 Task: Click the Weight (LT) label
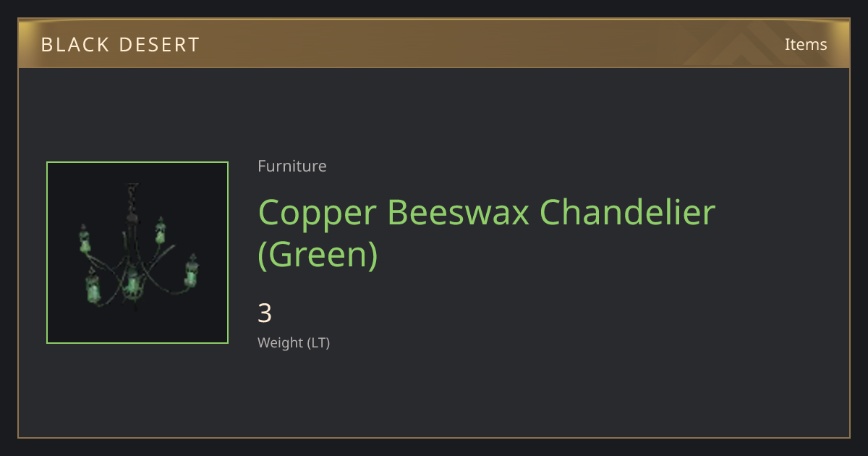294,342
